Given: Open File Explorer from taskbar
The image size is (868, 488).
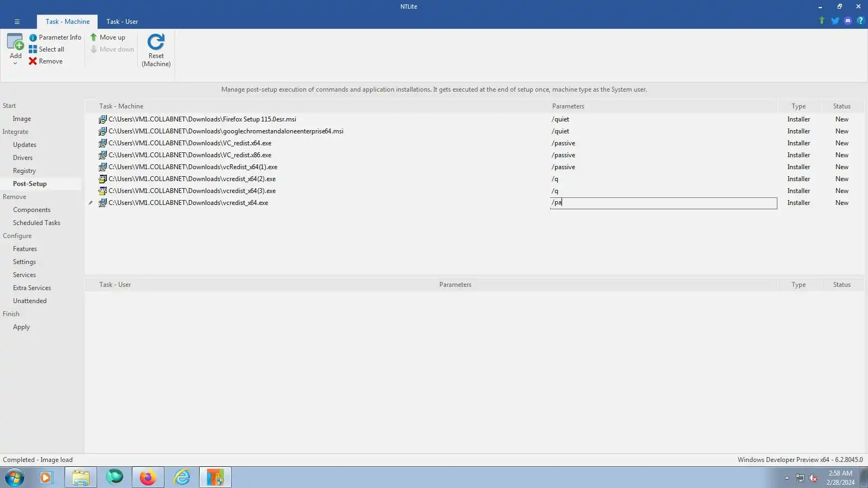Looking at the screenshot, I should coord(81,478).
